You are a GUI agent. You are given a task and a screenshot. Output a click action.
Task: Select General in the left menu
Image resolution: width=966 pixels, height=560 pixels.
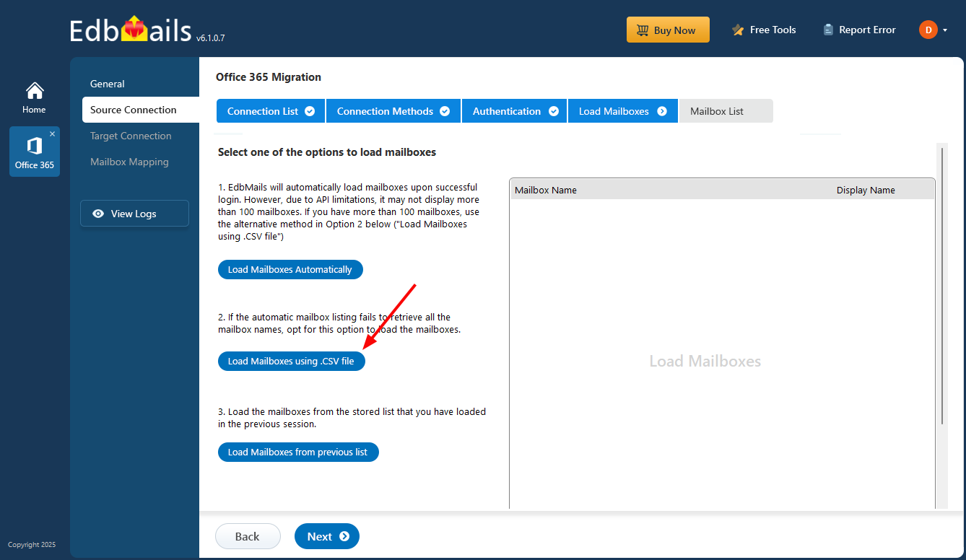coord(108,84)
